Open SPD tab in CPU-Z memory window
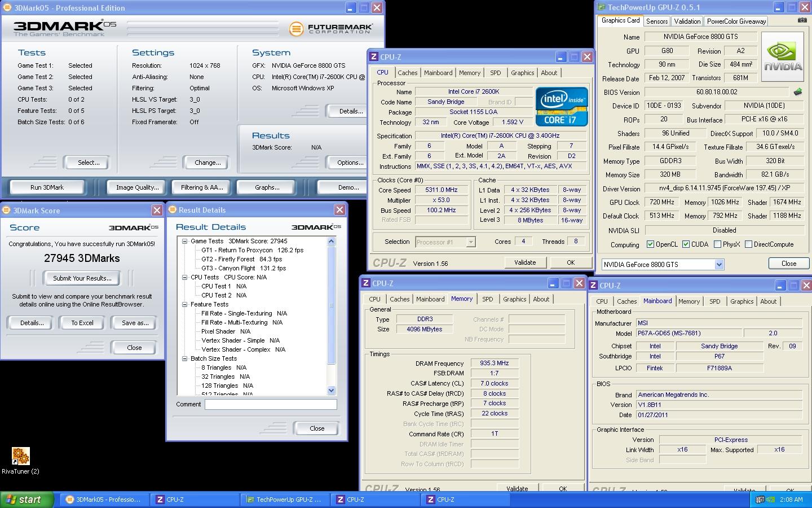The width and height of the screenshot is (812, 508). (487, 299)
